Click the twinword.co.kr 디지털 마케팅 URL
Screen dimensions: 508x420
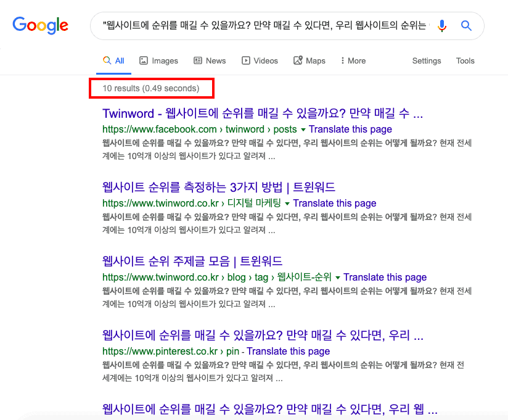pyautogui.click(x=192, y=203)
